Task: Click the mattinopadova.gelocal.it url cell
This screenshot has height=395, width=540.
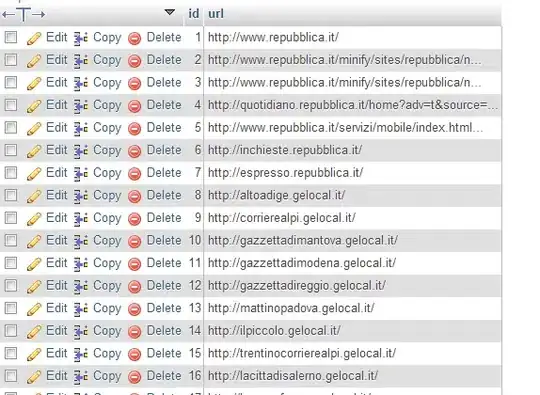Action: [352, 308]
